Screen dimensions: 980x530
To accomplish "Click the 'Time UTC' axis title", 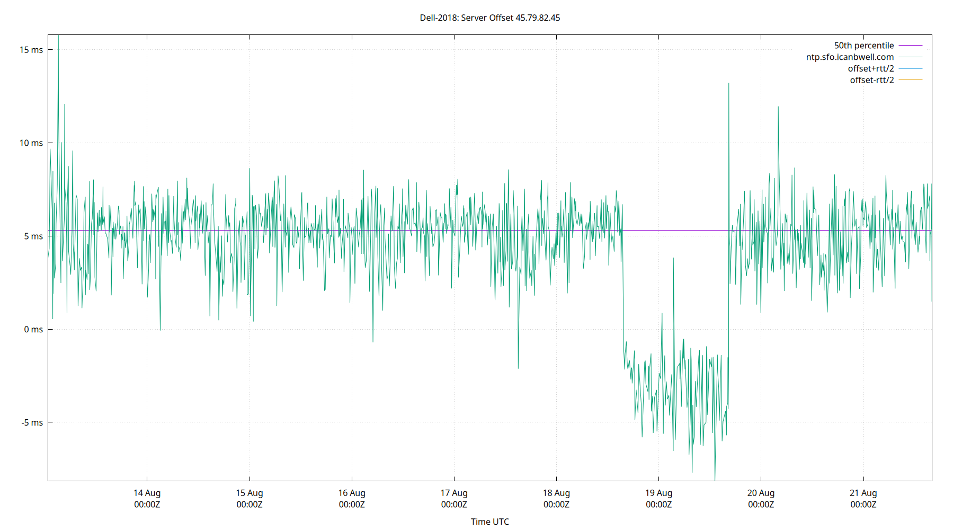I will (x=489, y=522).
